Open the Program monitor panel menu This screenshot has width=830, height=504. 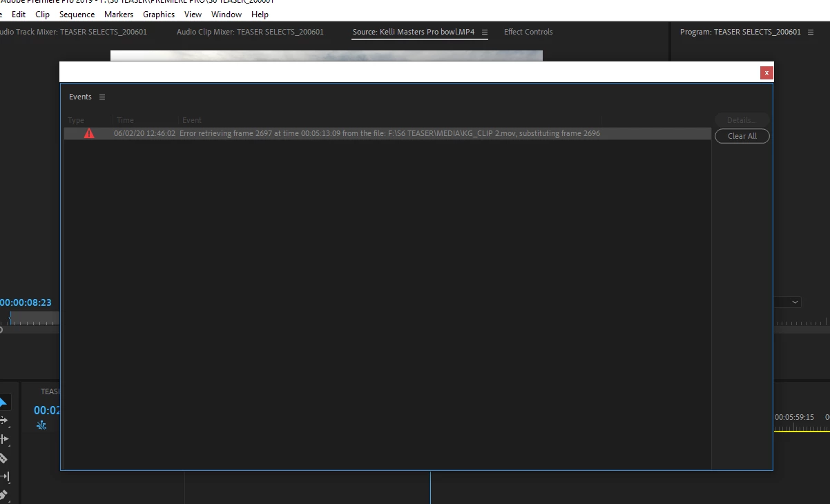coord(811,32)
